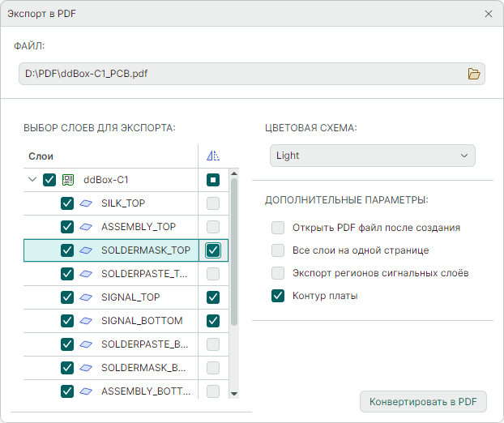Open the Light color scheme dropdown
This screenshot has height=423, width=504.
[x=372, y=156]
